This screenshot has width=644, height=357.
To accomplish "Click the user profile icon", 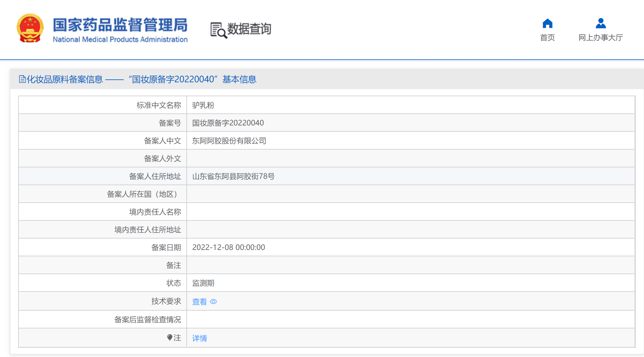I will coord(600,24).
